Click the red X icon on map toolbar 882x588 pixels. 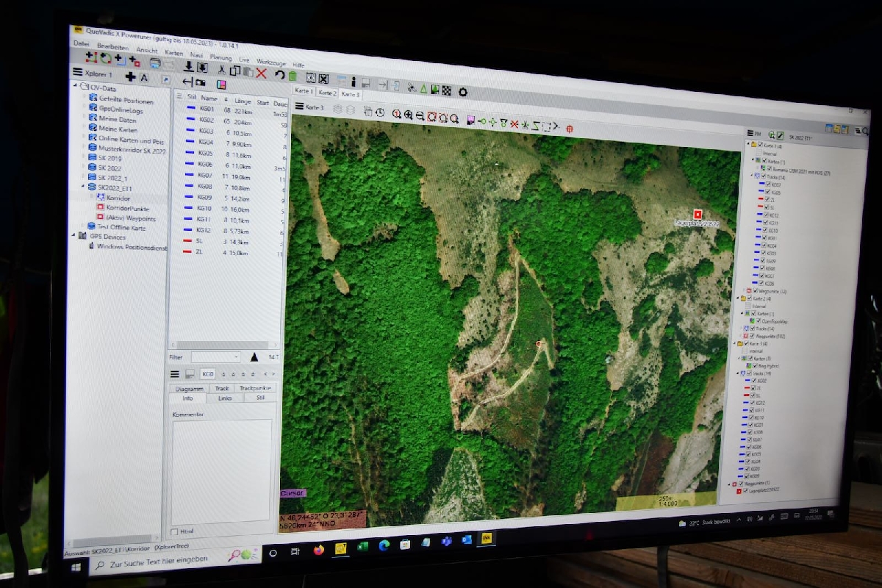[x=514, y=124]
